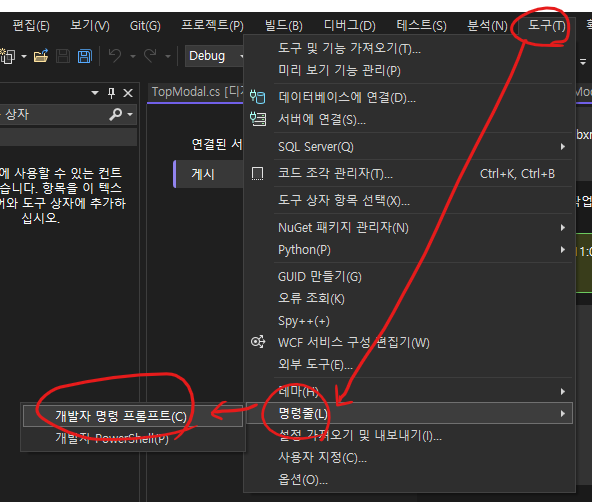
Task: Open the redo history dropdown arrow
Action: point(168,57)
